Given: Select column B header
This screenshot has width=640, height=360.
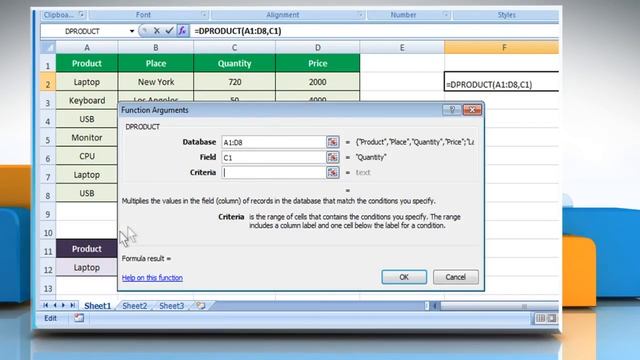Looking at the screenshot, I should click(156, 48).
